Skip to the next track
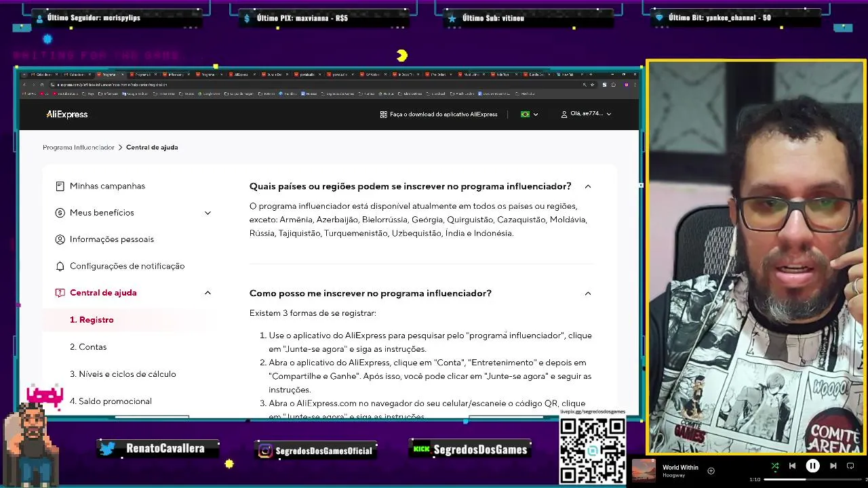This screenshot has height=488, width=868. click(x=833, y=466)
